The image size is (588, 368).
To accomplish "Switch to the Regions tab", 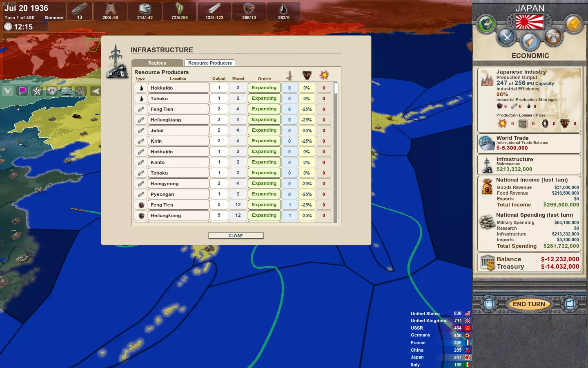I will coord(157,63).
